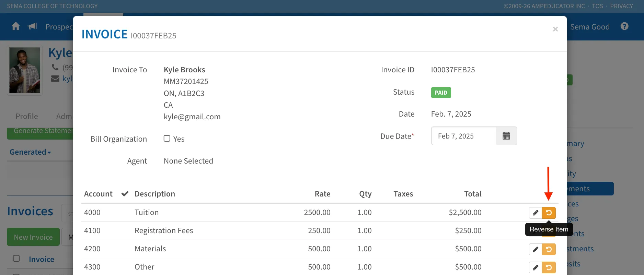Click the checkmark column header icon
Image resolution: width=644 pixels, height=275 pixels.
click(x=125, y=194)
